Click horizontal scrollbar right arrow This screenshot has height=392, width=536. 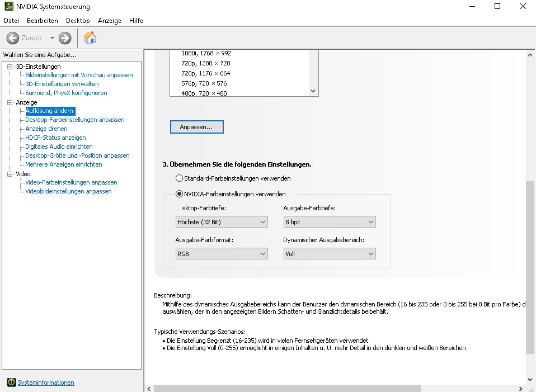521,389
